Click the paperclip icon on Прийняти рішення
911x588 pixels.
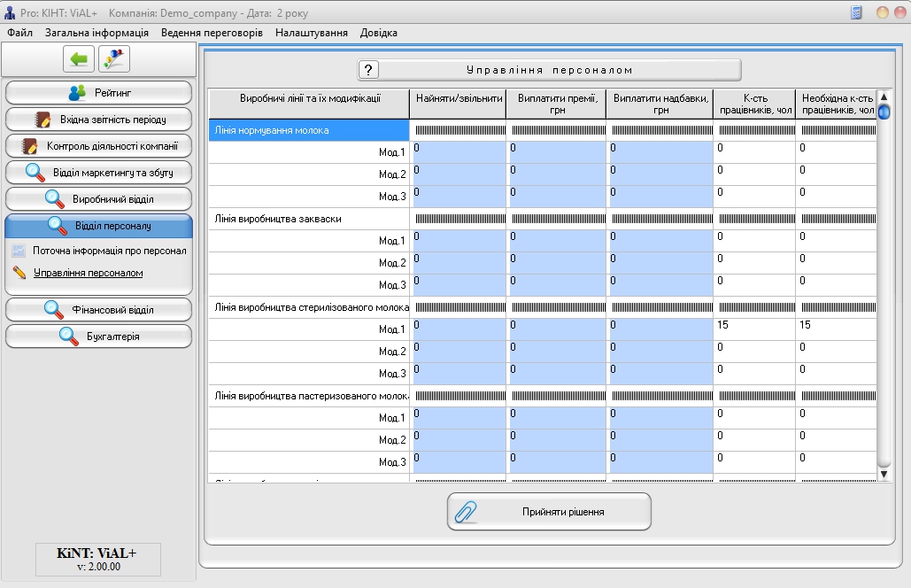click(x=466, y=512)
